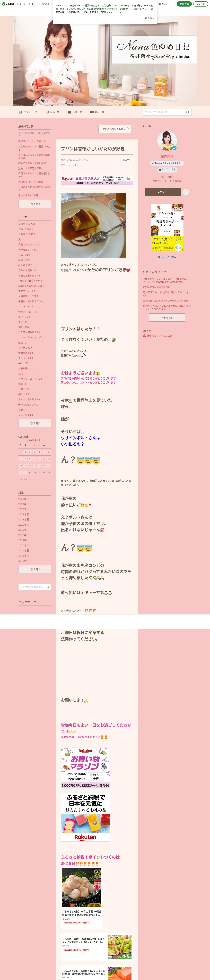
Task: Open the three-dot menu beside フォロー
Action: [x=186, y=192]
